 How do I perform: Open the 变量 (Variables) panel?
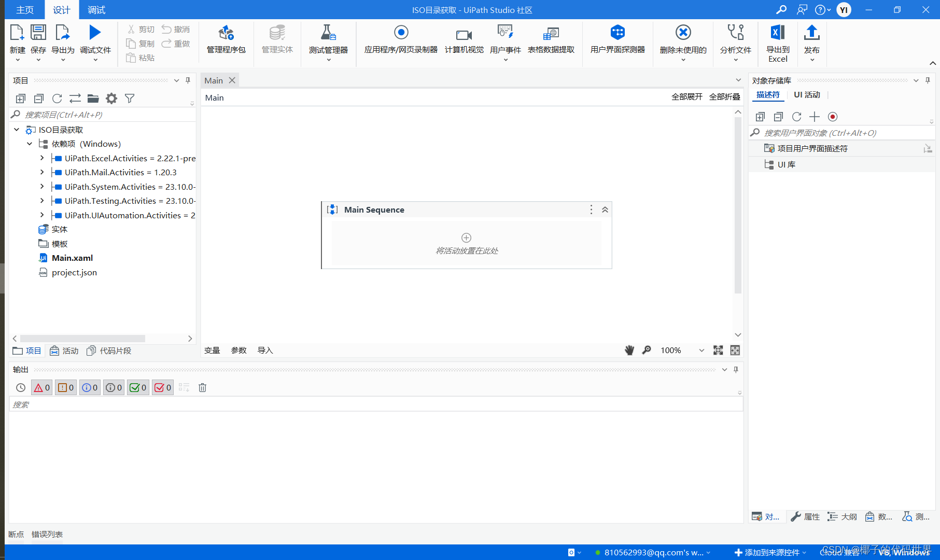212,351
